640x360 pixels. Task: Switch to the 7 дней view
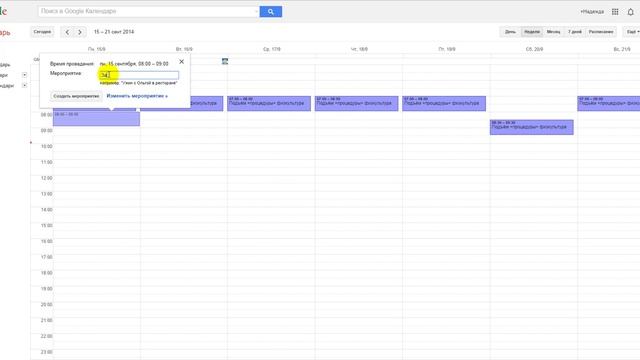pyautogui.click(x=575, y=32)
